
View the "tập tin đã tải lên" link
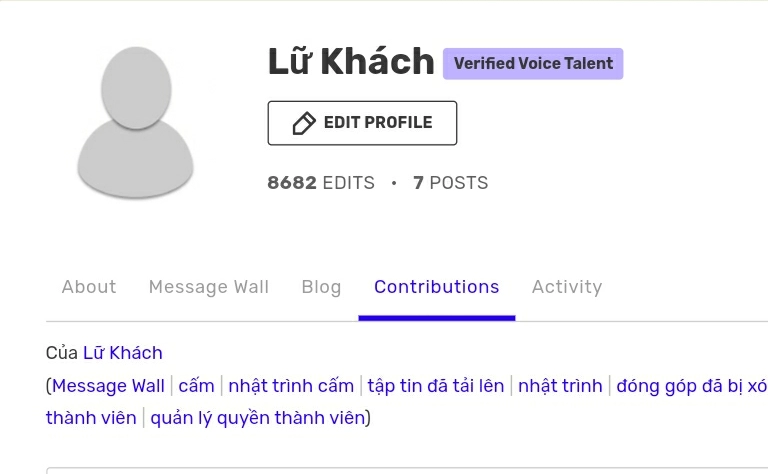pyautogui.click(x=435, y=386)
